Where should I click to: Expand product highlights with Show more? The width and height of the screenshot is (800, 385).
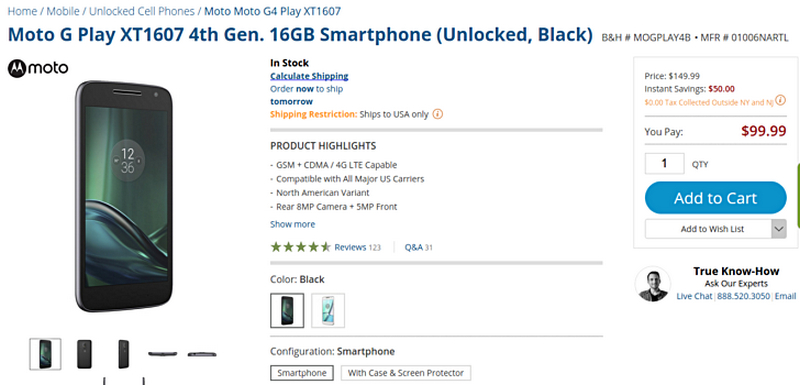292,224
